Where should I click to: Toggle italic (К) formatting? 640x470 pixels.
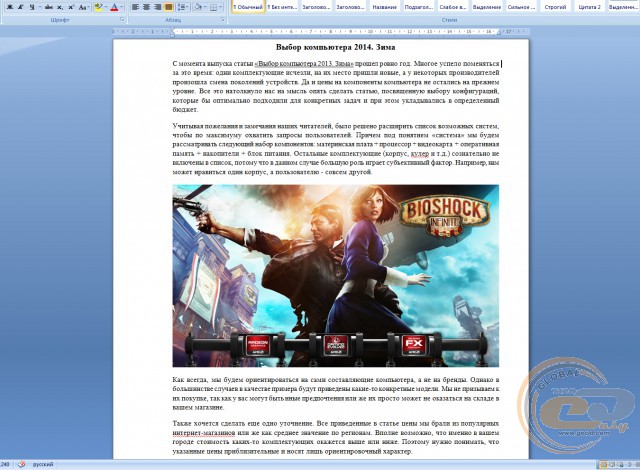point(21,7)
